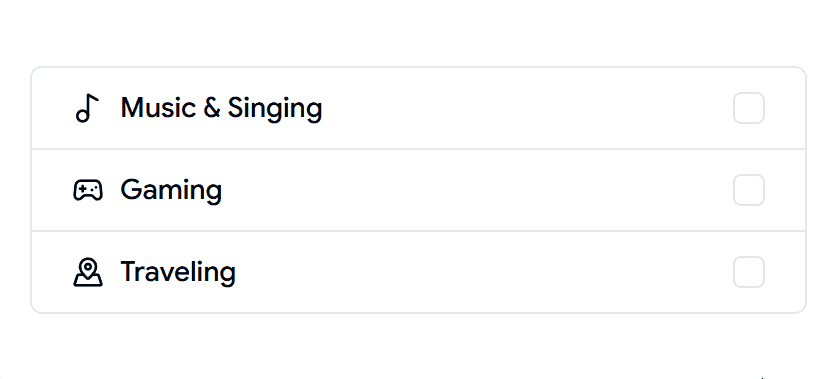
Task: Check the Traveling checkbox
Action: pos(749,272)
